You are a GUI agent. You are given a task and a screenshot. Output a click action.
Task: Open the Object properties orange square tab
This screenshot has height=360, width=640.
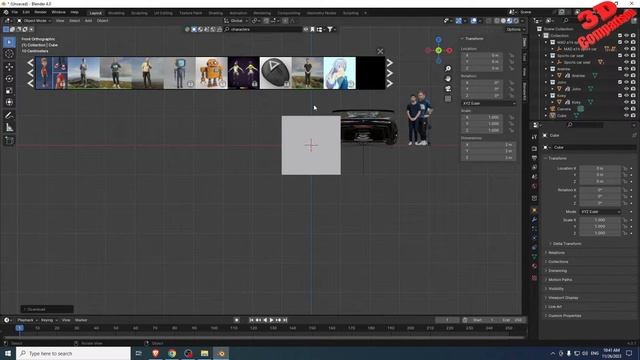tap(534, 210)
